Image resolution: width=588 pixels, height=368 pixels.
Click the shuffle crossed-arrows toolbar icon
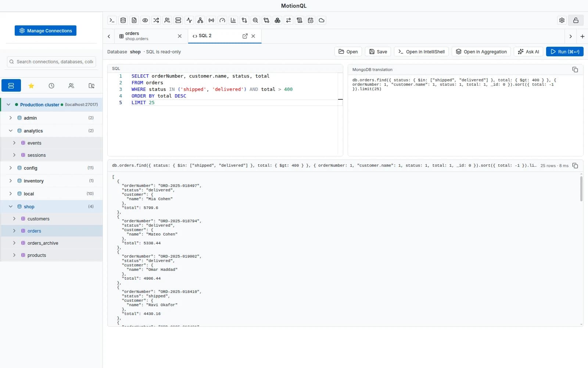click(x=156, y=20)
